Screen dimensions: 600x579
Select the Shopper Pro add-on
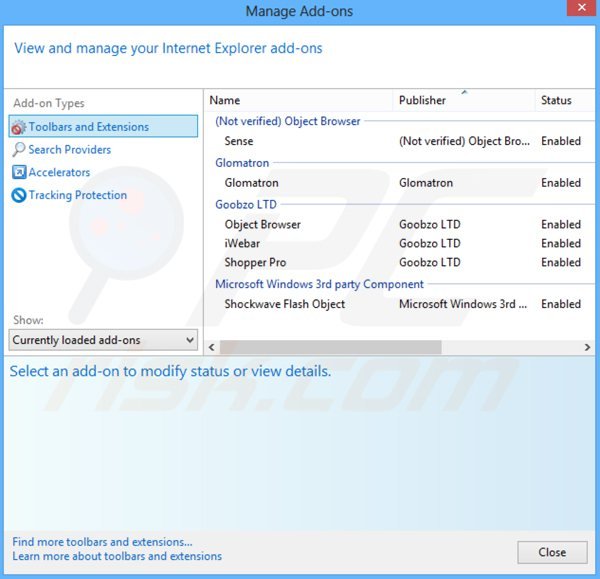255,263
